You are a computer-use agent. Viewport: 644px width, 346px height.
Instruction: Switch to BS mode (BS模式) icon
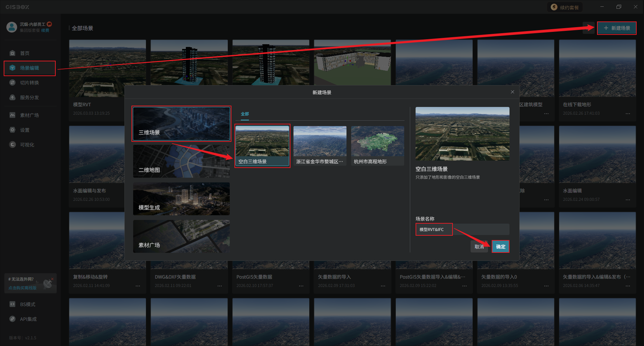tap(12, 304)
